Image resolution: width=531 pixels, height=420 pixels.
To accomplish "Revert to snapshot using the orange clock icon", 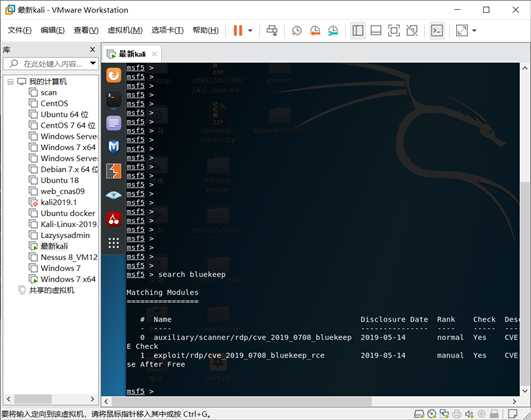I will (315, 30).
